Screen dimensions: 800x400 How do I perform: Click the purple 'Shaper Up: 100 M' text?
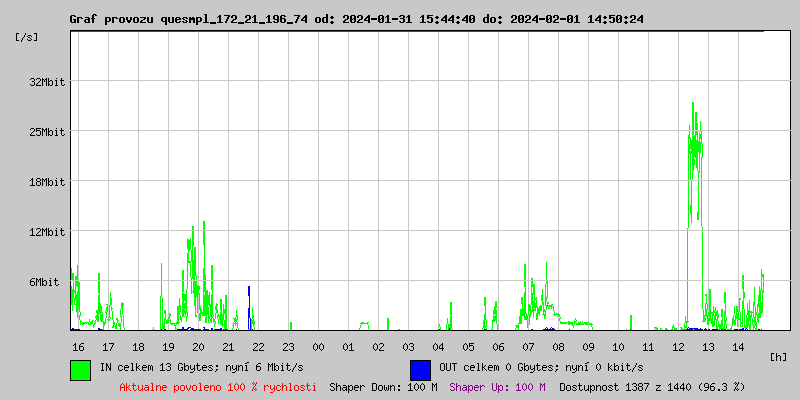tap(497, 386)
